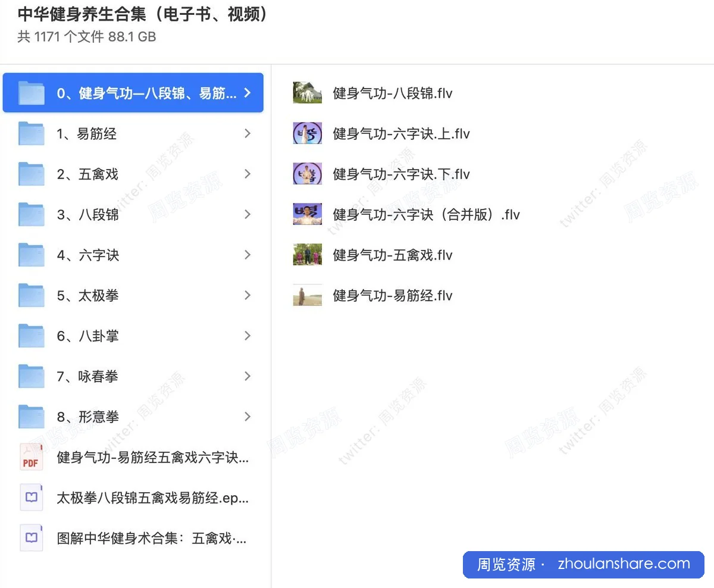Click file name 健身气功-六字诀.下.flv

point(401,174)
